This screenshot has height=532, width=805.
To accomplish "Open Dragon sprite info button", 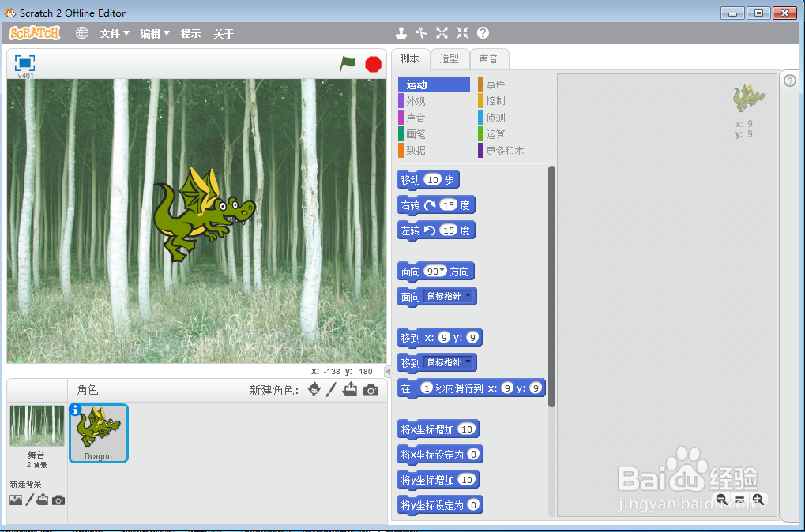I will [75, 410].
